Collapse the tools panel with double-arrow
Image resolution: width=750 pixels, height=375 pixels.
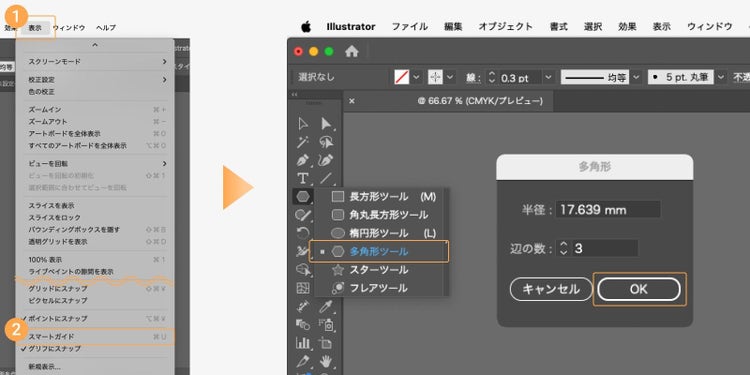pos(295,95)
